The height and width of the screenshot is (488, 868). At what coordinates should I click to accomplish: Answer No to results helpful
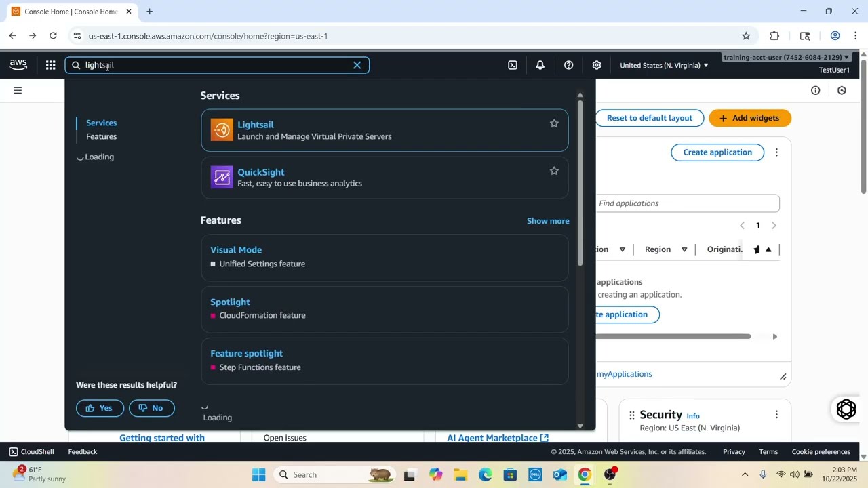(151, 408)
